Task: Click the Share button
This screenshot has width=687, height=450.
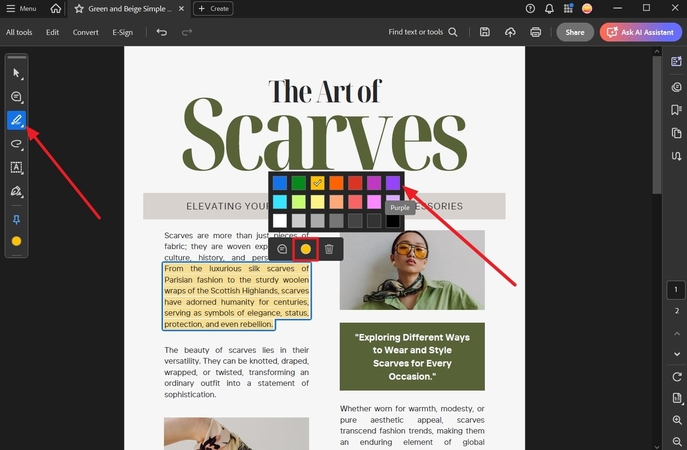Action: pyautogui.click(x=575, y=32)
